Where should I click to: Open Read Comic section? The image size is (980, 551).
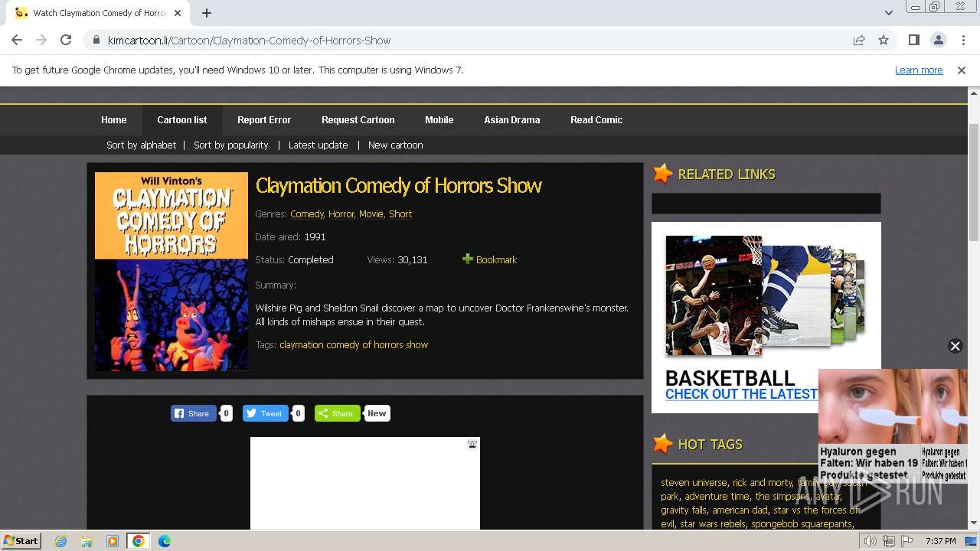(596, 120)
